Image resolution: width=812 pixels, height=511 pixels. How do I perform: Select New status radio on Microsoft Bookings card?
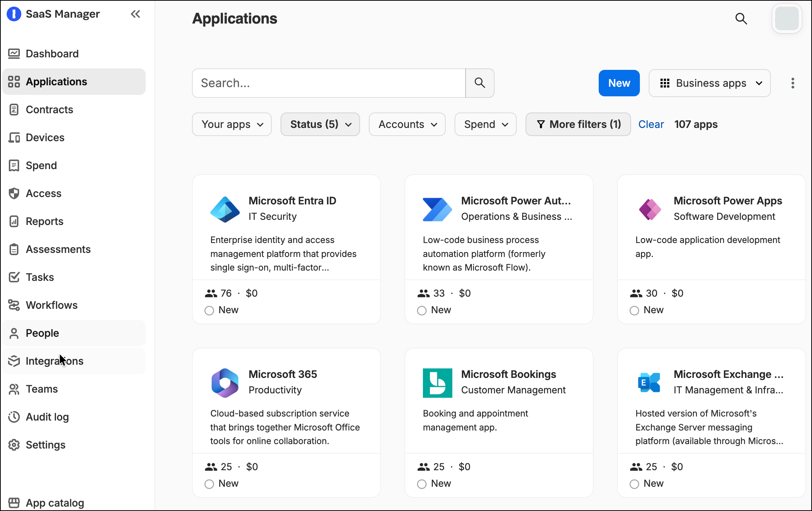422,484
